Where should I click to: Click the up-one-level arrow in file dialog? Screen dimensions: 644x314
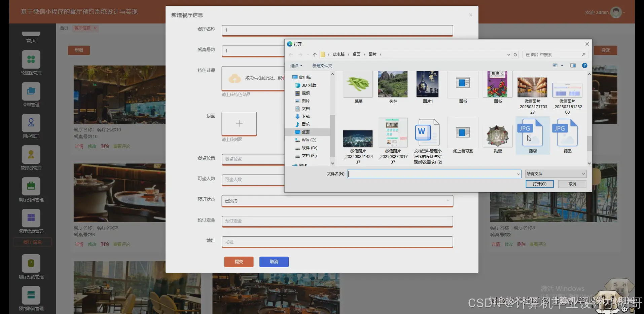pos(315,54)
